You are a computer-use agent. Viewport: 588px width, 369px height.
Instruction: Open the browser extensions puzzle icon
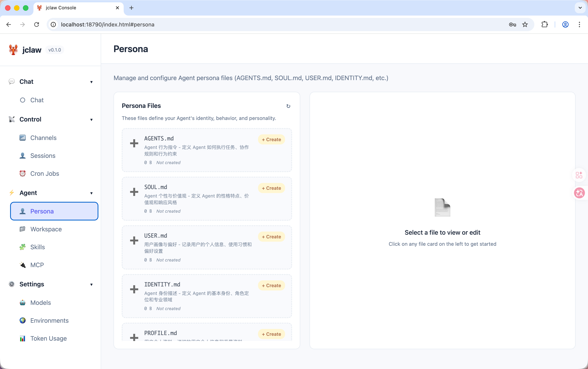coord(545,24)
